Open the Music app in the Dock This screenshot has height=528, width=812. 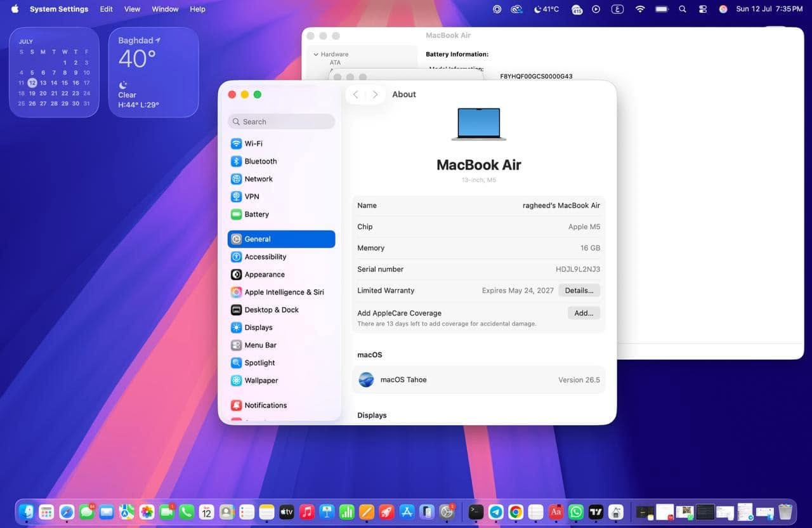tap(306, 512)
